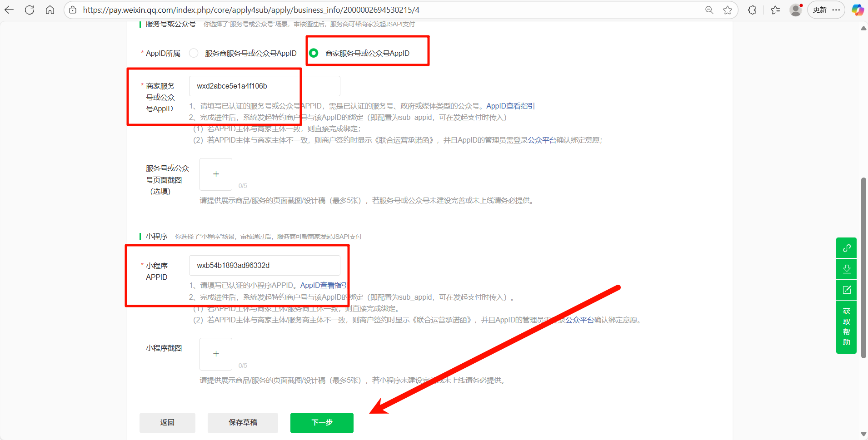This screenshot has width=868, height=440.
Task: Select 服务商服务号或公众号AppID radio option
Action: [x=194, y=53]
